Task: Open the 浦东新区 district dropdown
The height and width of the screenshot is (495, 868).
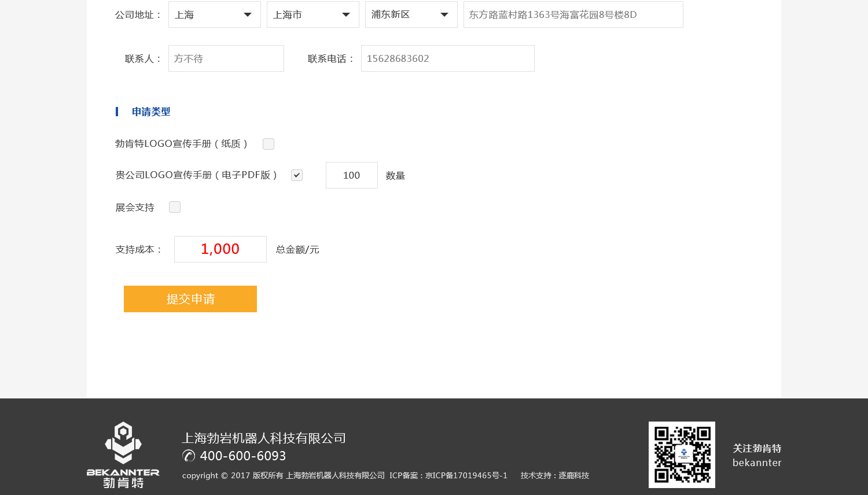Action: [411, 14]
